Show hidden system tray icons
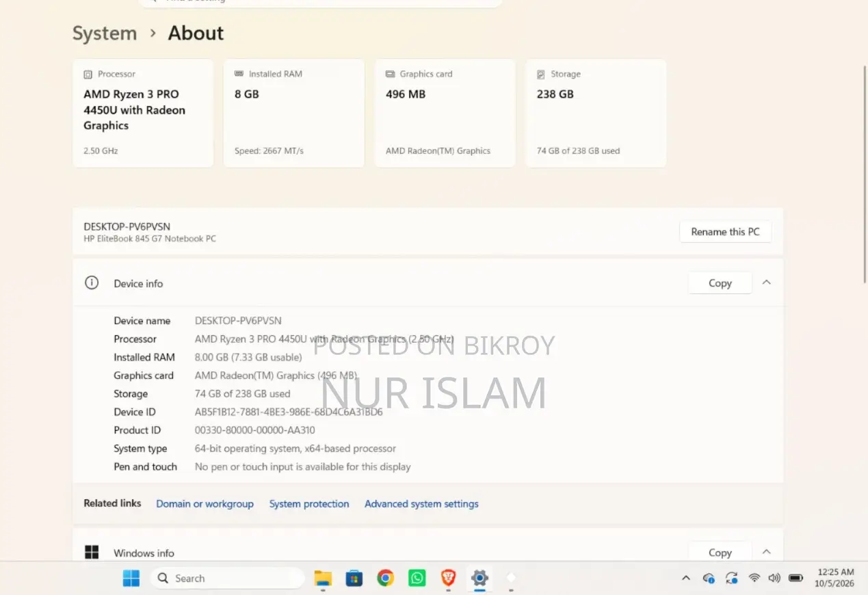Screen dimensions: 868x595 tap(686, 578)
